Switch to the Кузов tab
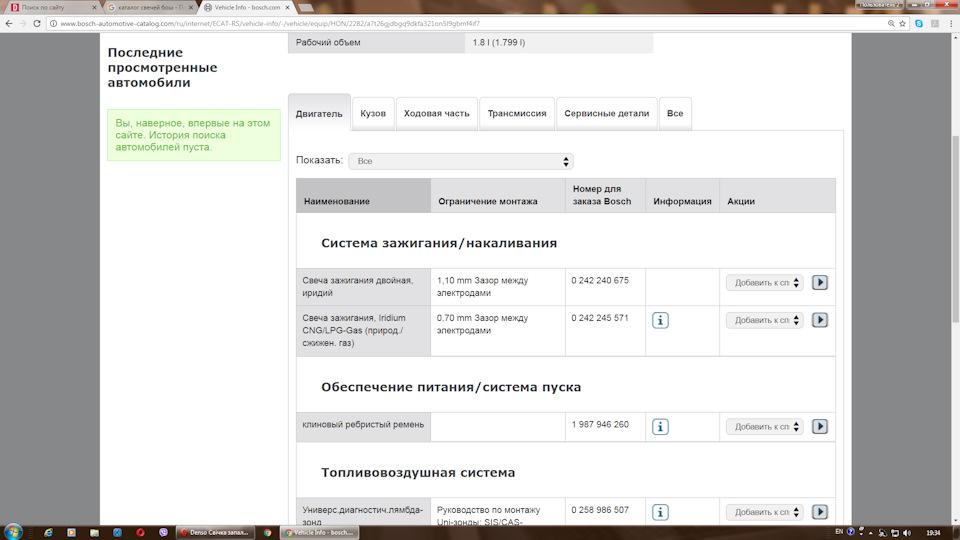The height and width of the screenshot is (540, 960). (373, 113)
